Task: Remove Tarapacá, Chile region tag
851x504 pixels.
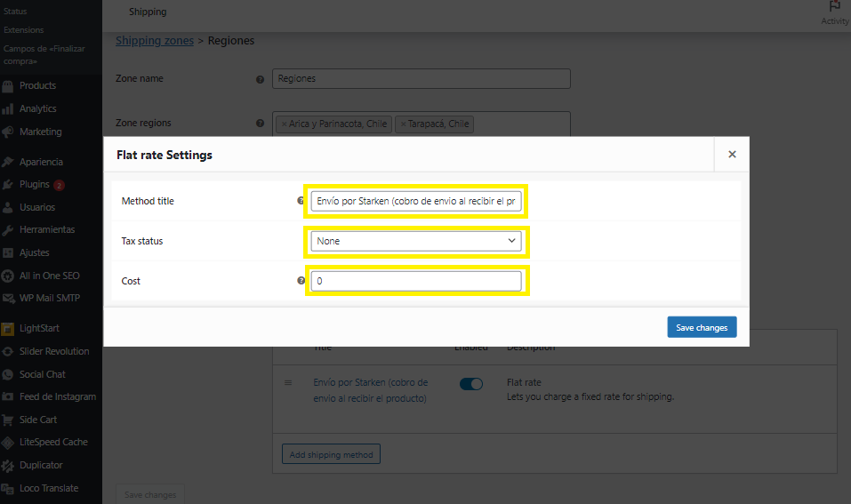Action: pos(404,124)
